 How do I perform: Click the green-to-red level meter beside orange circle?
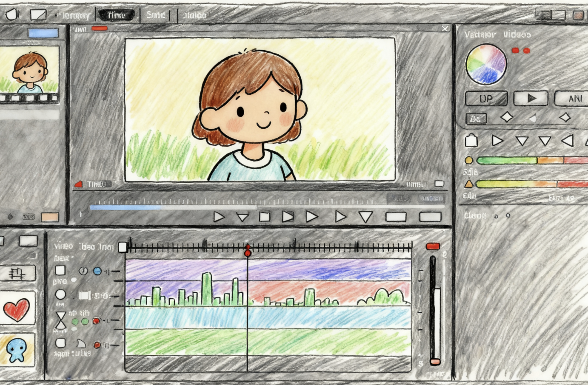[x=532, y=160]
